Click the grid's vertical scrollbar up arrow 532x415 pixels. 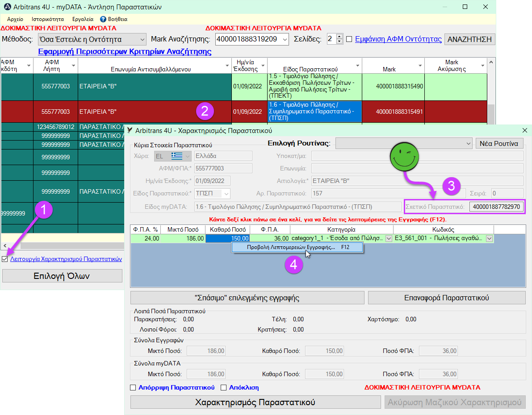pyautogui.click(x=490, y=62)
